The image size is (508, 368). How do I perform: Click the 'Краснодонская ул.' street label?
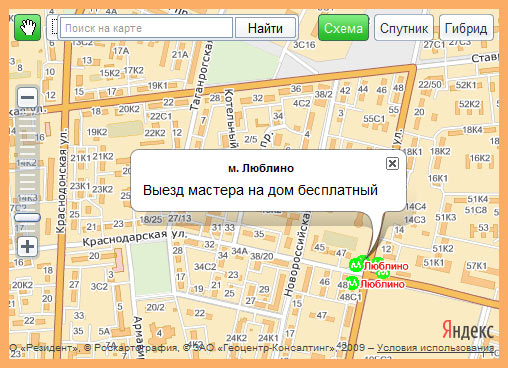(x=62, y=181)
